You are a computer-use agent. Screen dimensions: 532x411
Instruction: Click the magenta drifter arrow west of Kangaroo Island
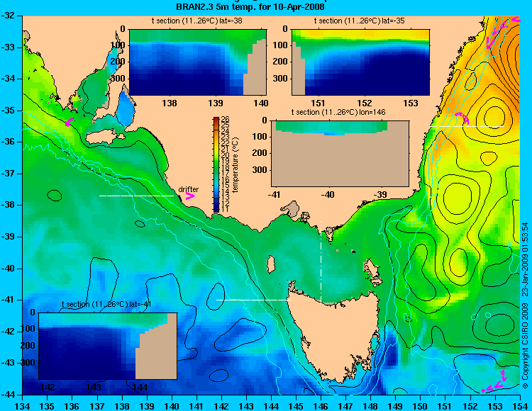69,122
